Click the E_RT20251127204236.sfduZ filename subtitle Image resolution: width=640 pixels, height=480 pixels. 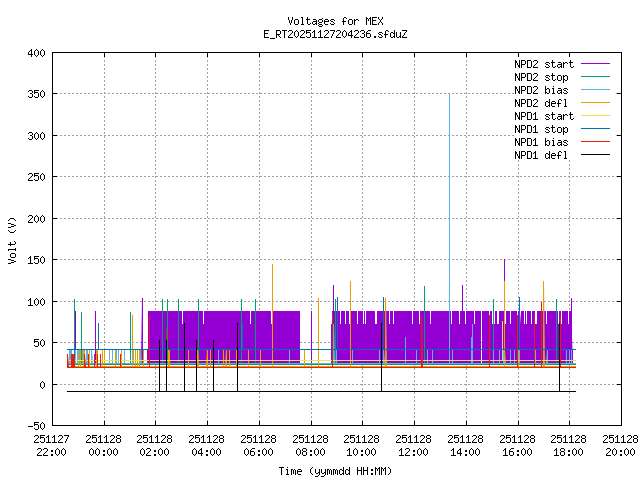point(335,34)
